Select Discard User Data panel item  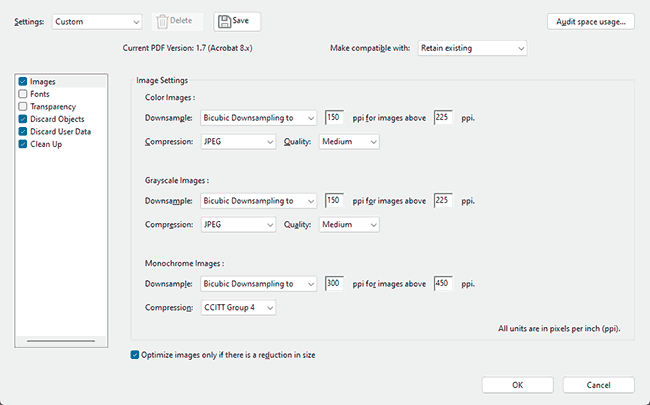(x=61, y=132)
